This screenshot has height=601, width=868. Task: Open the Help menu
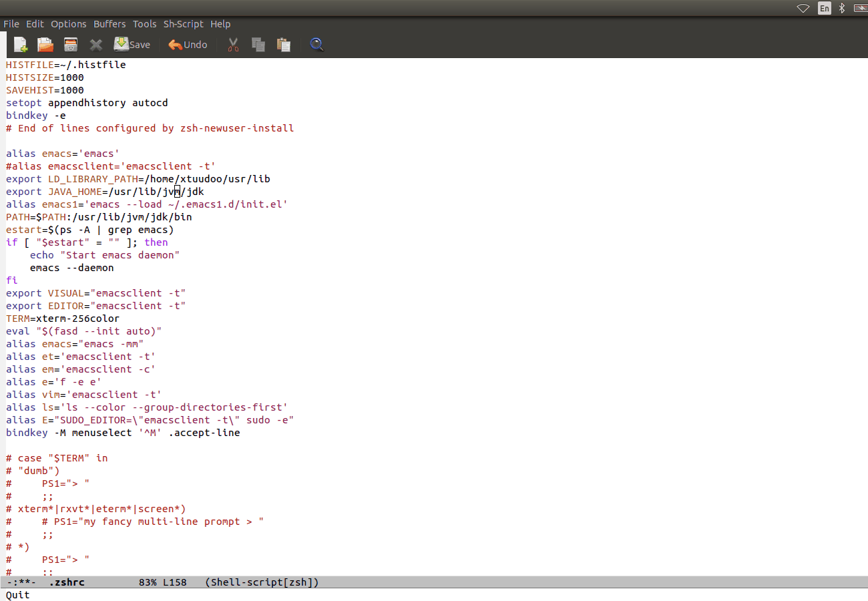click(x=220, y=24)
